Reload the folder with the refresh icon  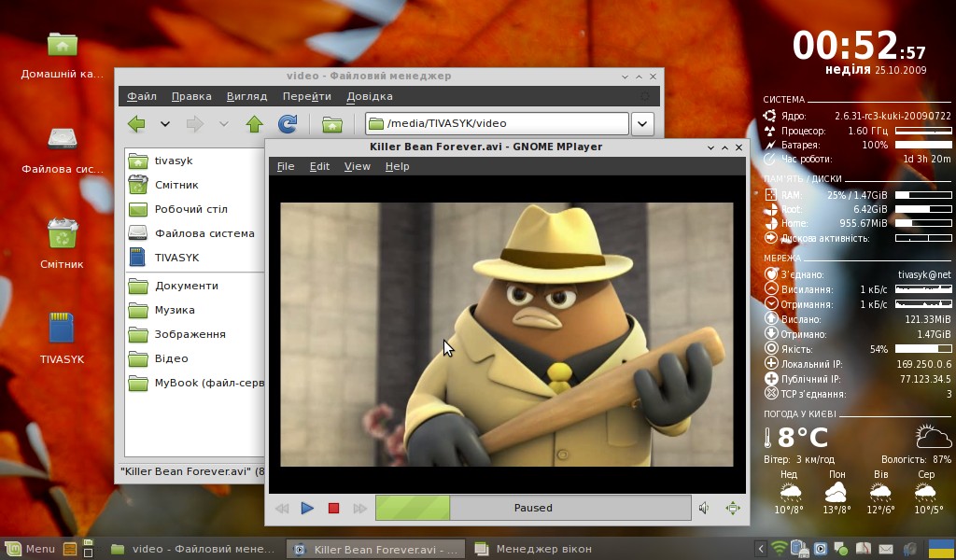(x=288, y=124)
